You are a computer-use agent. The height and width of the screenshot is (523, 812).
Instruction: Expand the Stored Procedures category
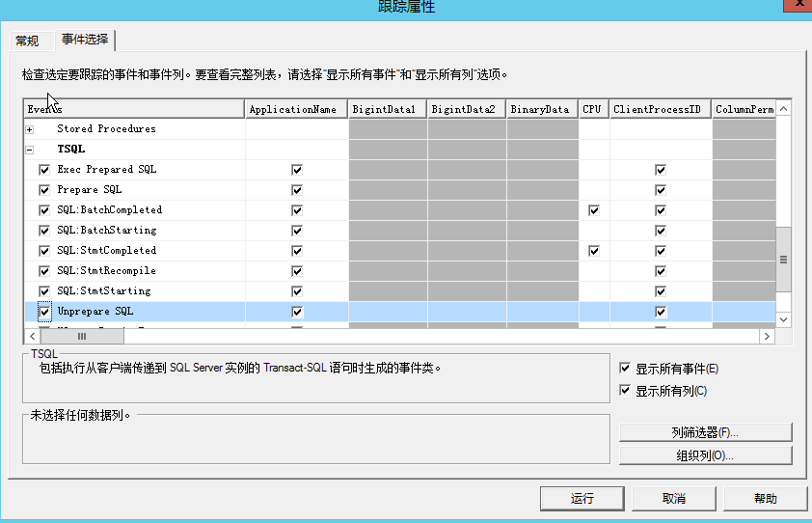(x=30, y=129)
